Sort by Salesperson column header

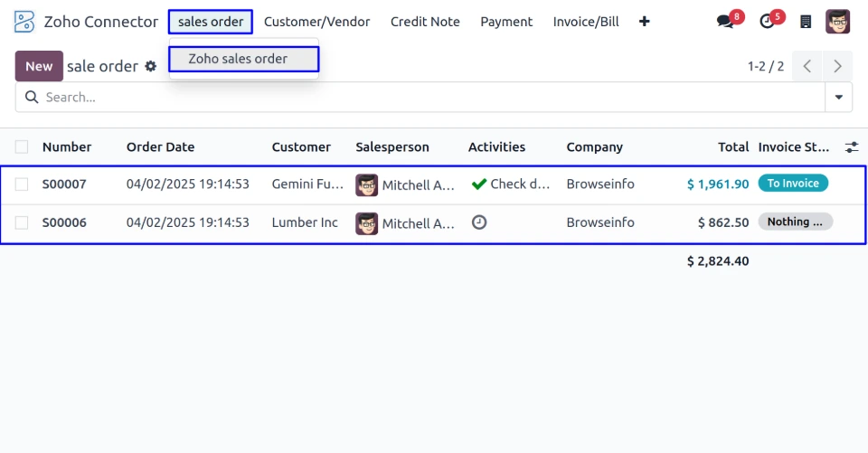coord(392,146)
